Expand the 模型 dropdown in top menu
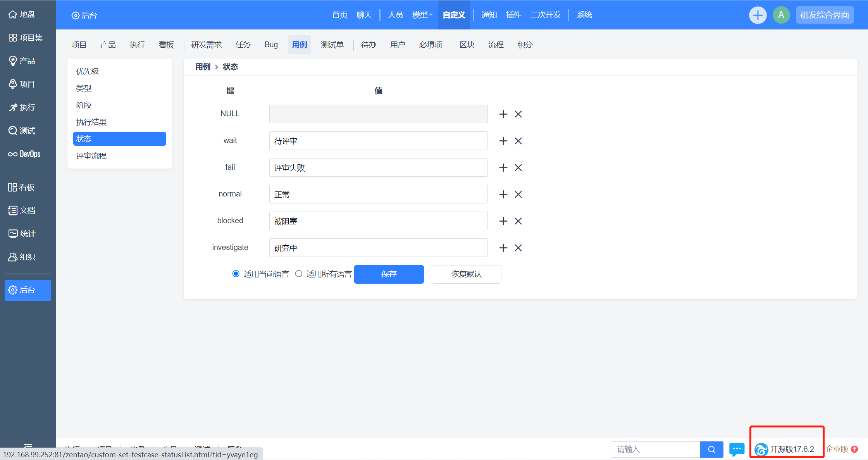Screen dimensions: 868x460 click(x=422, y=15)
